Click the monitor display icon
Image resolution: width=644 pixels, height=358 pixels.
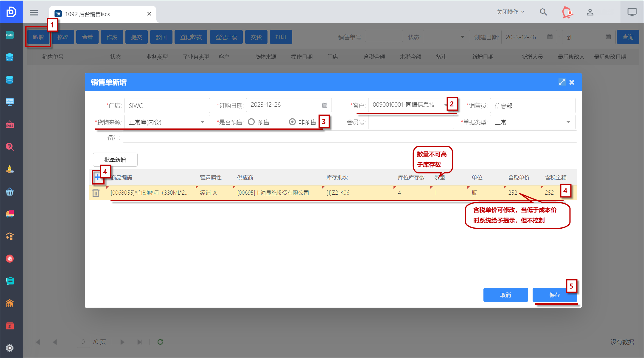pyautogui.click(x=632, y=12)
